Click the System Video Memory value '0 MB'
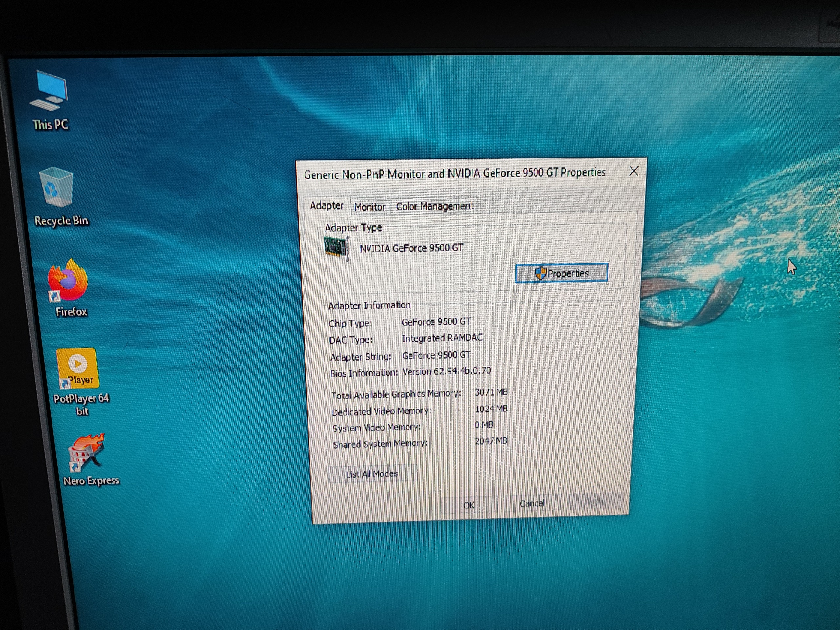This screenshot has height=630, width=840. pyautogui.click(x=483, y=425)
